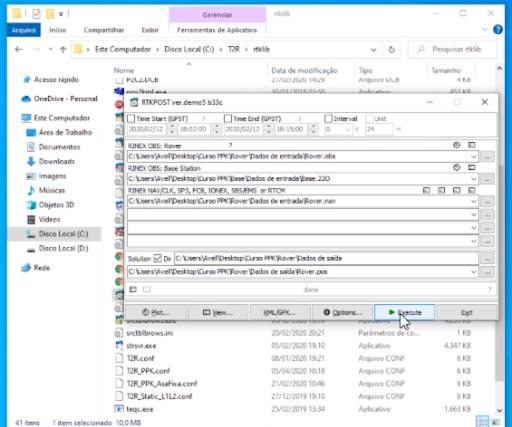Image resolution: width=512 pixels, height=427 pixels.
Task: Open the Plot view in RTKPOST
Action: pos(156,312)
